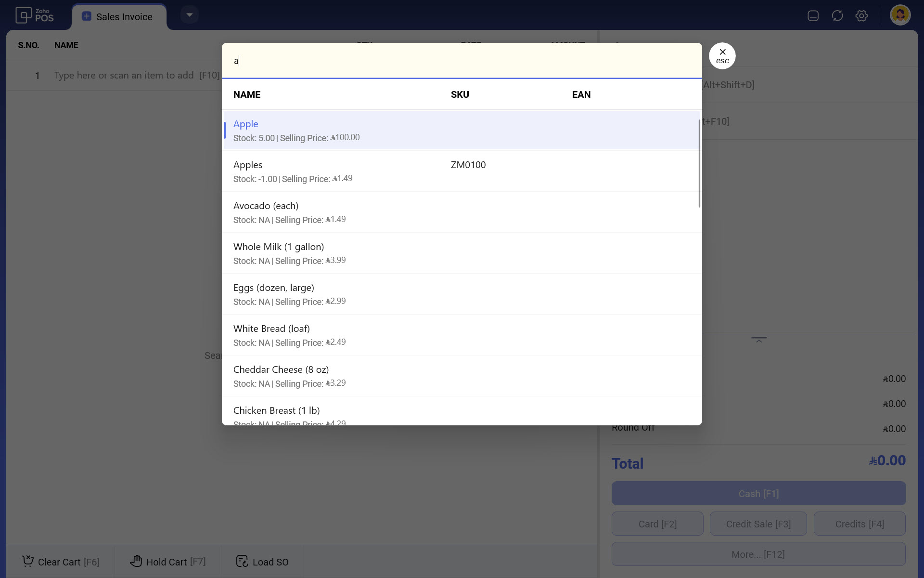The image size is (924, 578).
Task: Open the tab dropdown arrow
Action: (190, 15)
